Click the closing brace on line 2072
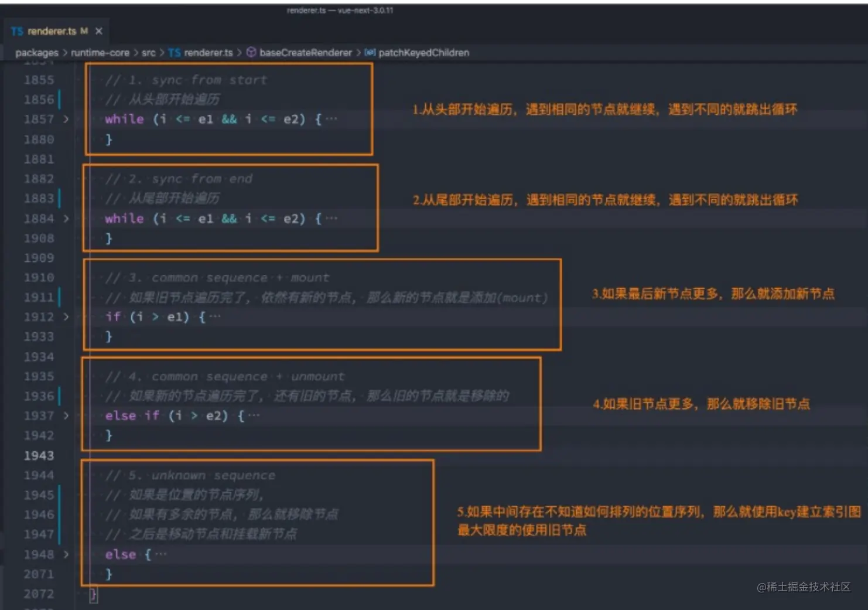 pyautogui.click(x=93, y=594)
